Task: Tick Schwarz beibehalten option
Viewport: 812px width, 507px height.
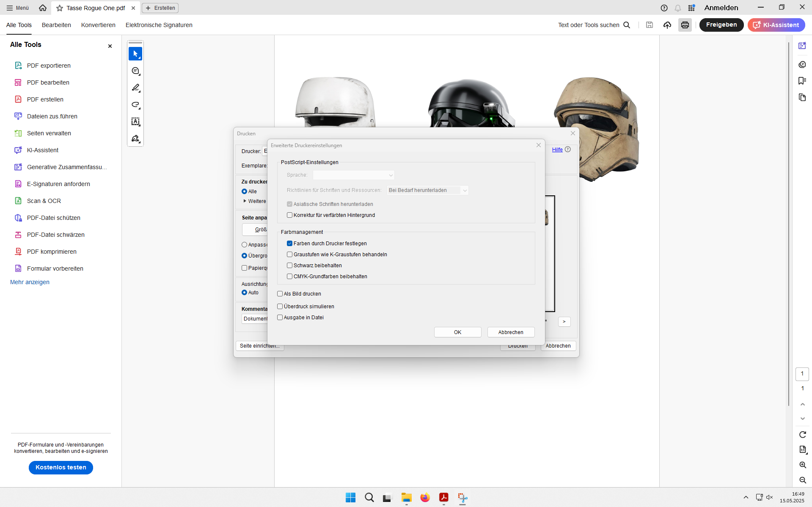Action: 289,266
